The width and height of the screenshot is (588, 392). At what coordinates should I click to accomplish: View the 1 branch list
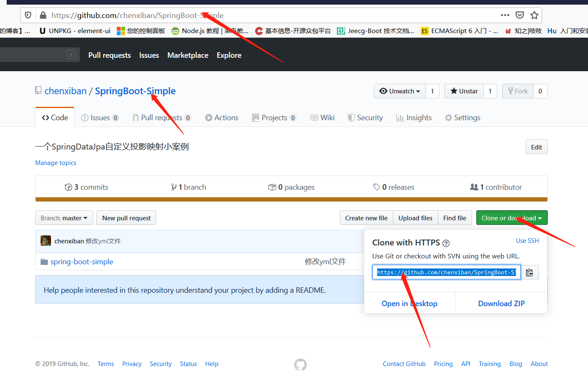click(189, 187)
